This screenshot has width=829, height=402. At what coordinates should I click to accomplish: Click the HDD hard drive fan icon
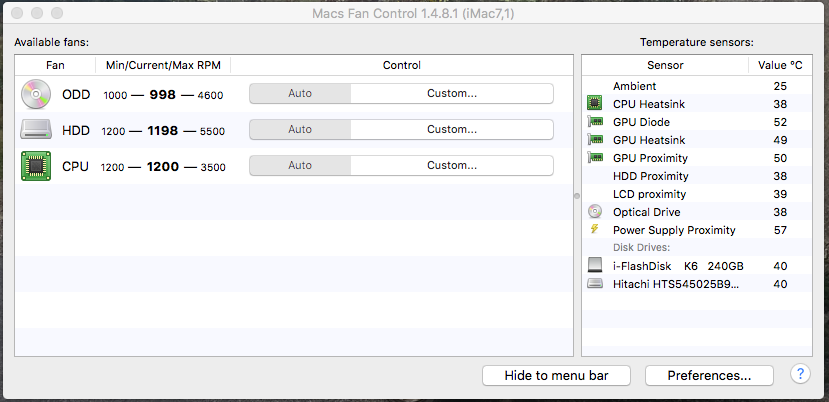coord(35,130)
